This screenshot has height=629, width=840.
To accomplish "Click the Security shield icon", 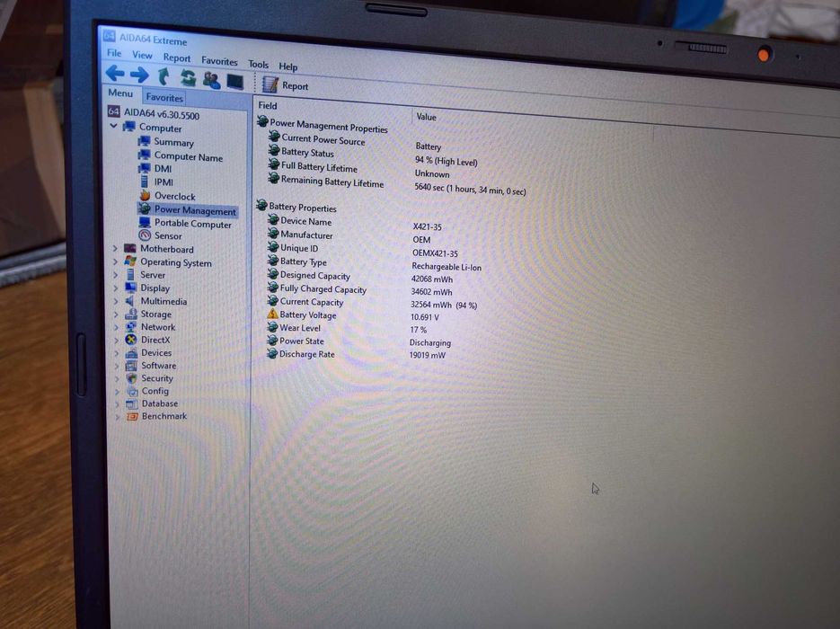I will (x=132, y=378).
